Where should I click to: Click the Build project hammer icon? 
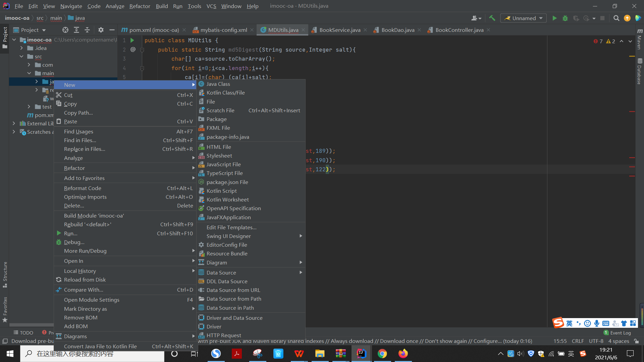[492, 18]
